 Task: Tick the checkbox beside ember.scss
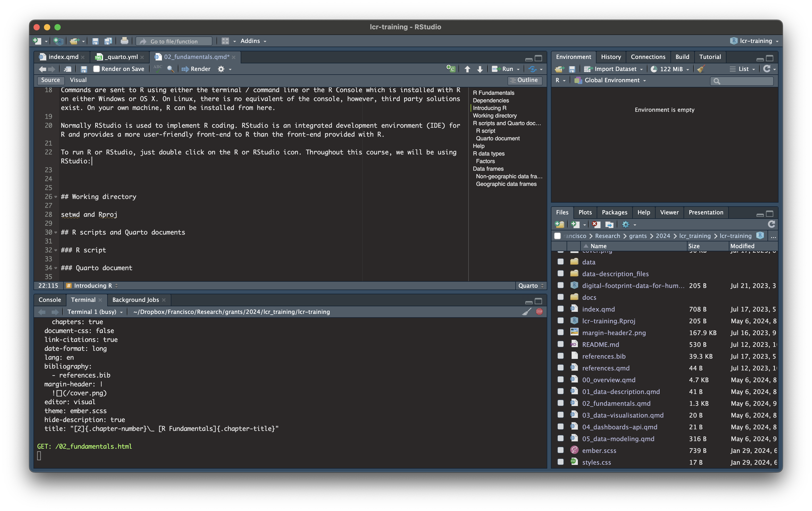pyautogui.click(x=560, y=450)
